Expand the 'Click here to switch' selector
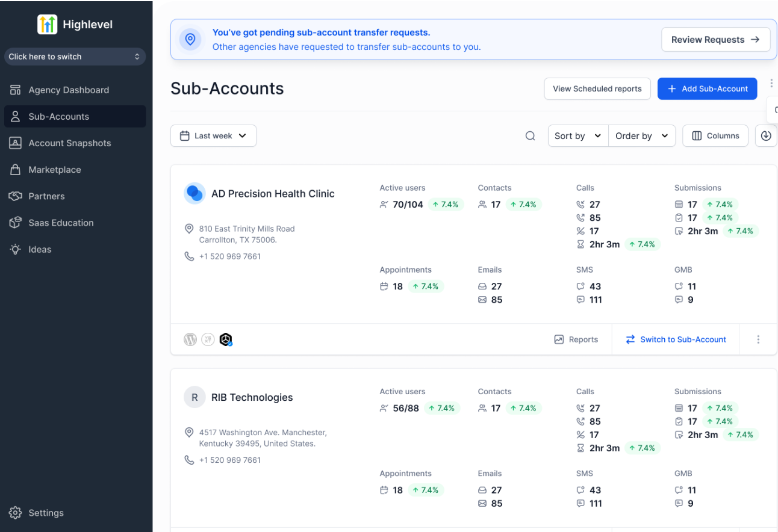The image size is (778, 532). pos(75,57)
